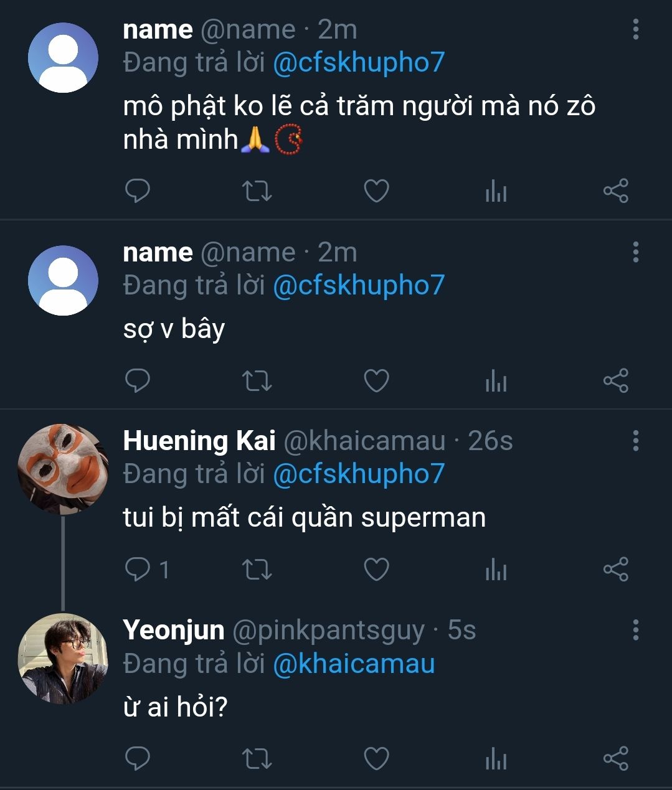The height and width of the screenshot is (790, 672).
Task: Open more options menu on Yeonjun's tweet
Action: tap(635, 630)
